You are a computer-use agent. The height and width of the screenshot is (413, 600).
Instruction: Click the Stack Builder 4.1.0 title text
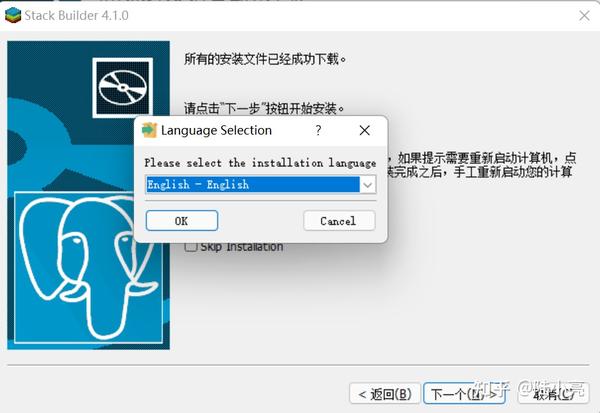[x=77, y=16]
